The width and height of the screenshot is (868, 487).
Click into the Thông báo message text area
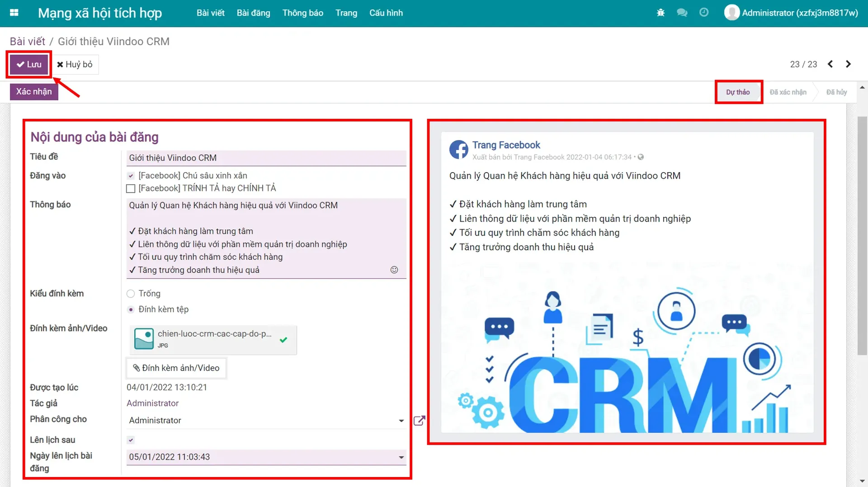pyautogui.click(x=266, y=238)
